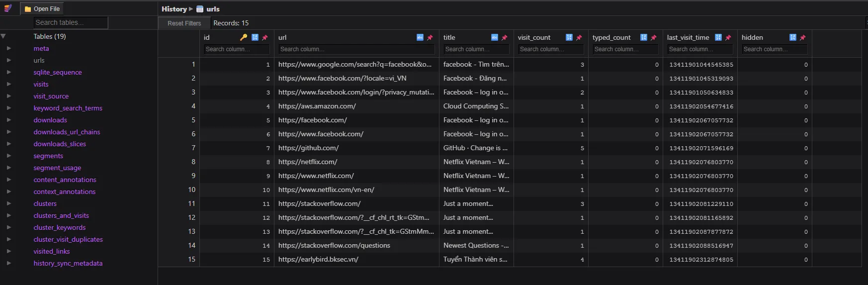
Task: Click the primary key icon in id column
Action: (x=244, y=37)
